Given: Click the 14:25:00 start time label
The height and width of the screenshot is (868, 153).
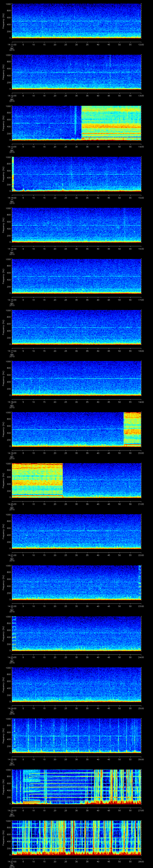Looking at the screenshot, I should 12,759.
